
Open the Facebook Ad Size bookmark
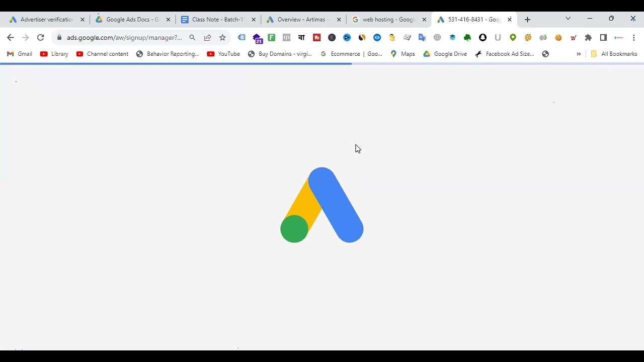pos(504,54)
